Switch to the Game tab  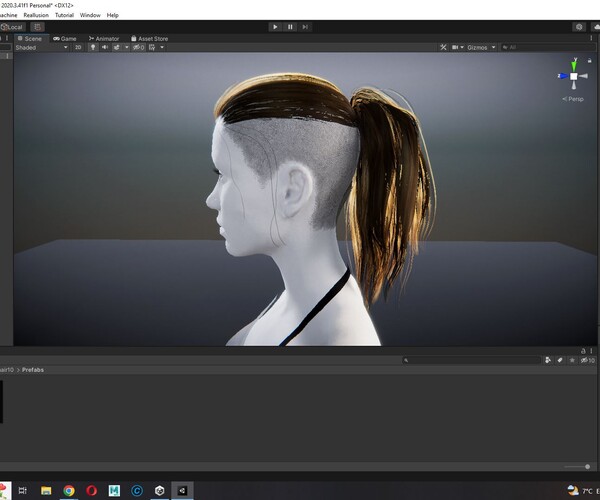(65, 39)
